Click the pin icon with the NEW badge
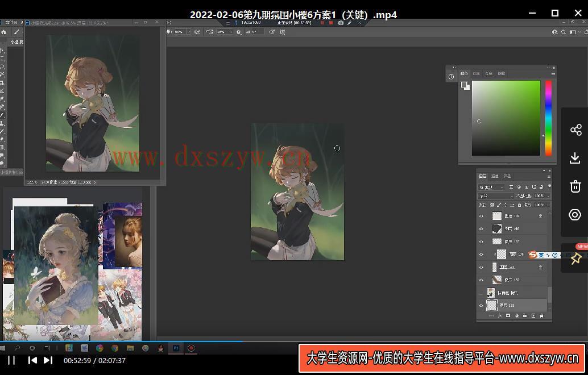This screenshot has height=375, width=588. click(576, 259)
